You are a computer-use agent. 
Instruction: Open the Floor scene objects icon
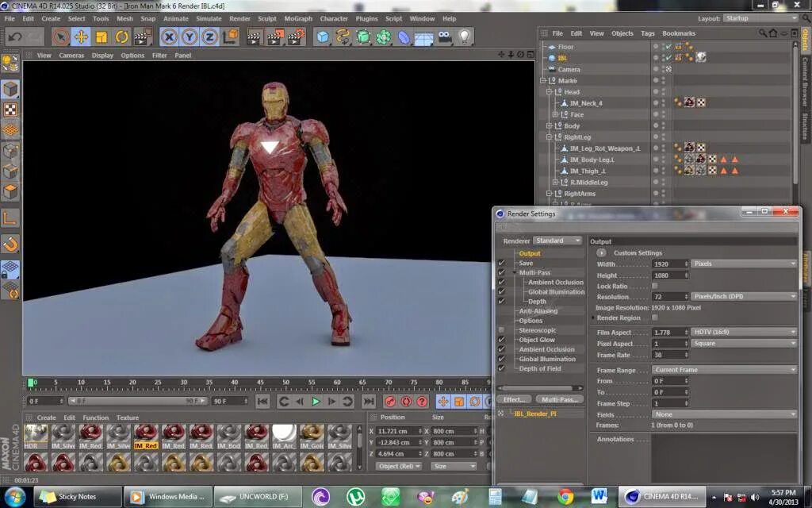click(423, 37)
